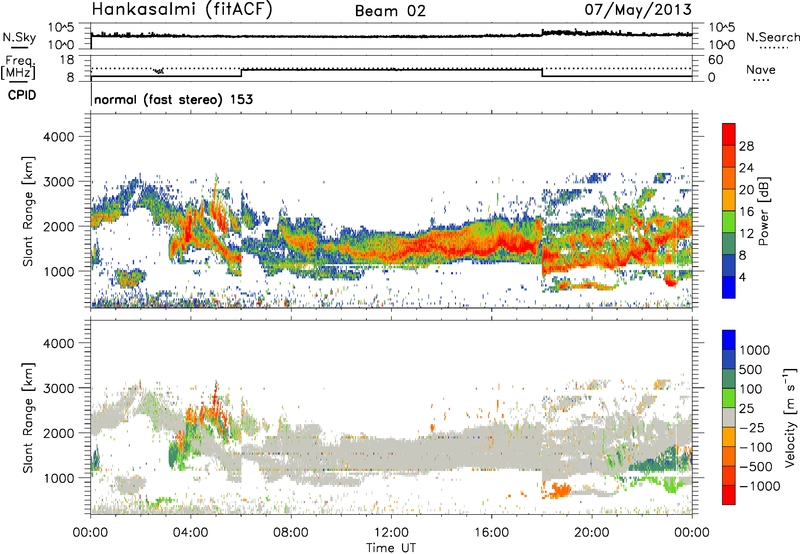Click the date '07/May/2013'
Image resolution: width=800 pixels, height=554 pixels.
click(x=638, y=10)
